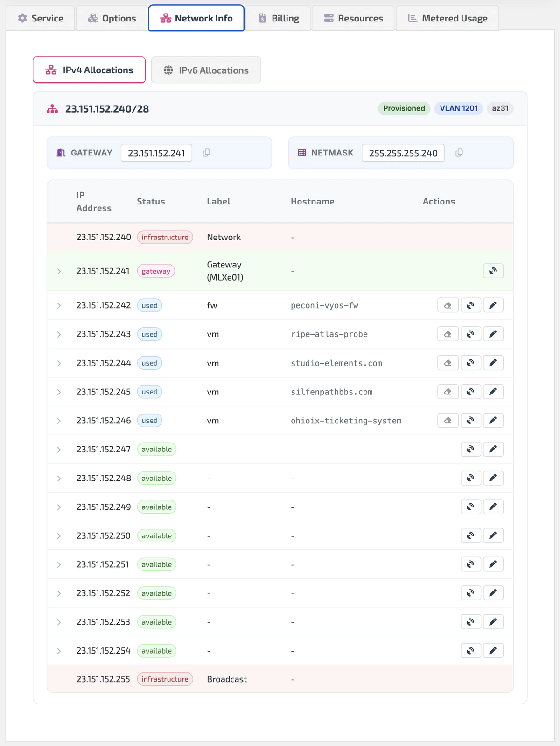Click the az31 zone badge

click(x=500, y=108)
